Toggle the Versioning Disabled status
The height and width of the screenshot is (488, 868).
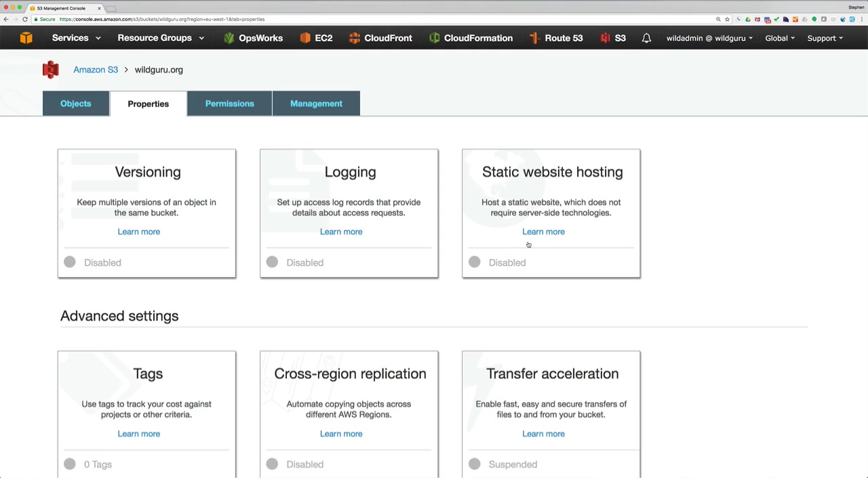(x=93, y=262)
